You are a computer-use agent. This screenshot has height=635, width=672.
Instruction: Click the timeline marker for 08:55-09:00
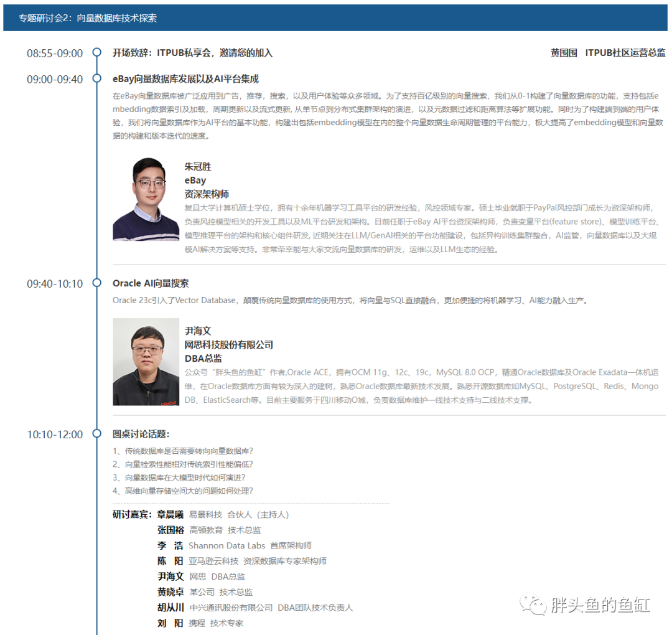coord(97,52)
